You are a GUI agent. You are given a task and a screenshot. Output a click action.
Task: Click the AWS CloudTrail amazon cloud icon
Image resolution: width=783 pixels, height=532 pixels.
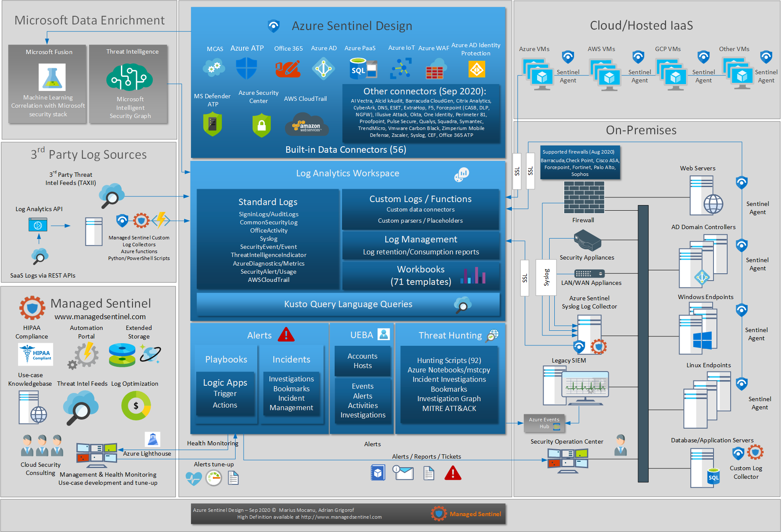[x=306, y=125]
